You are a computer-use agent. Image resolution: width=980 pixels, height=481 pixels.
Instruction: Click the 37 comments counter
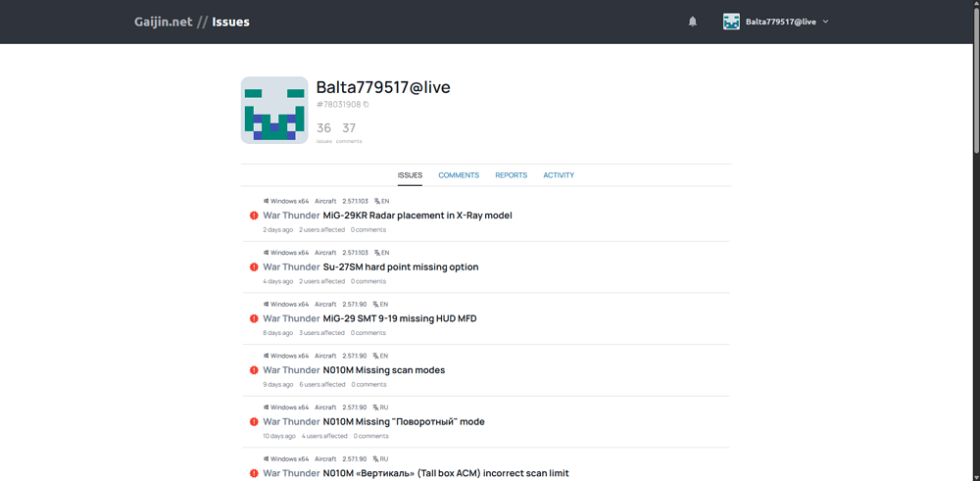(x=349, y=132)
